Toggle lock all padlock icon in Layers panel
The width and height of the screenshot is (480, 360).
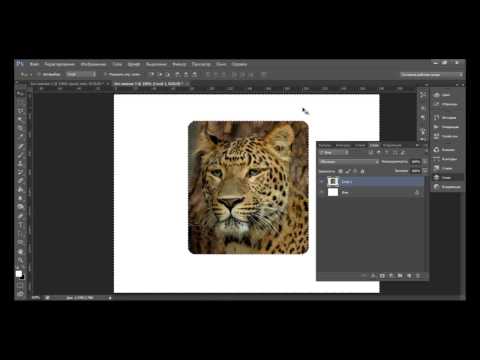pyautogui.click(x=363, y=171)
